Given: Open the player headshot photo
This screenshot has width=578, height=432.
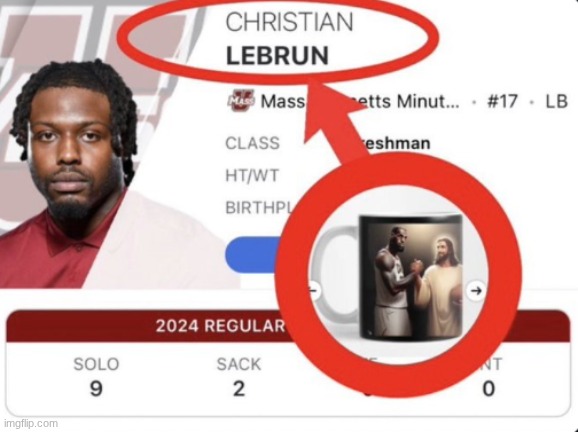Looking at the screenshot, I should pyautogui.click(x=70, y=173).
